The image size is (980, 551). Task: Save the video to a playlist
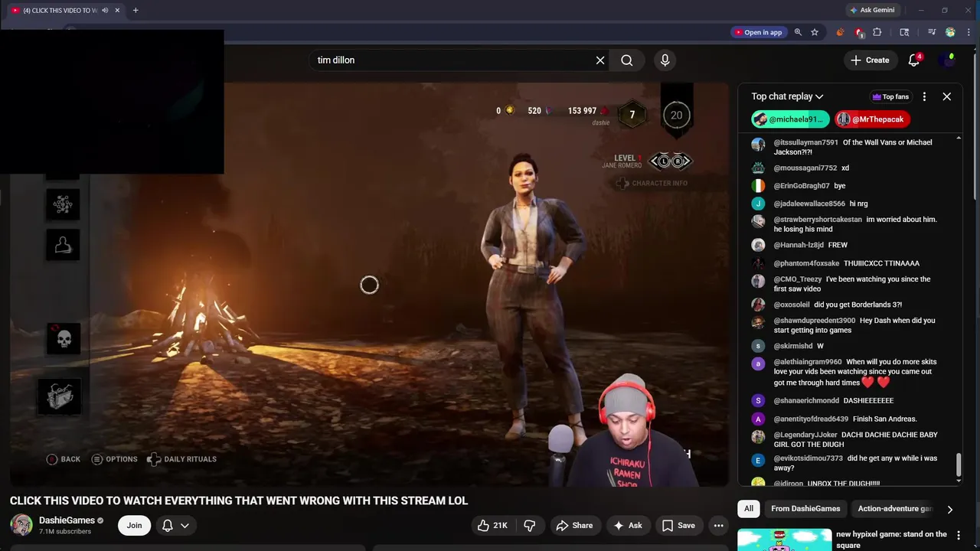[x=678, y=525]
